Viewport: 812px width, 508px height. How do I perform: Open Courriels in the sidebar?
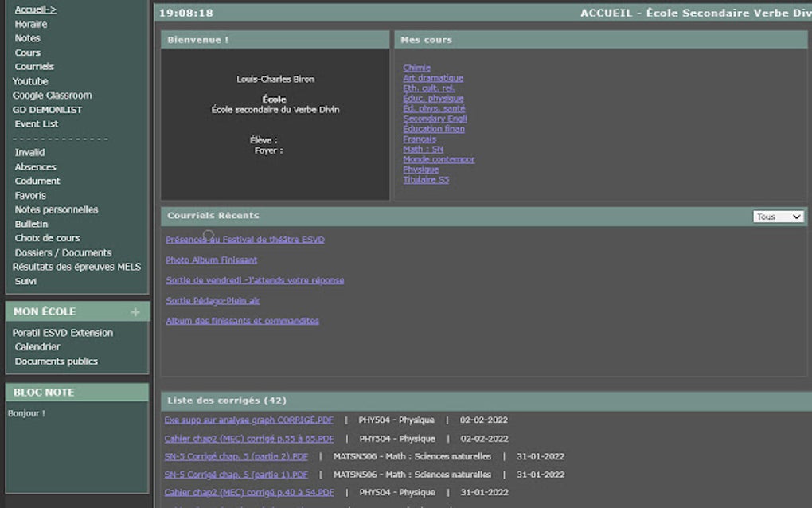click(x=34, y=67)
